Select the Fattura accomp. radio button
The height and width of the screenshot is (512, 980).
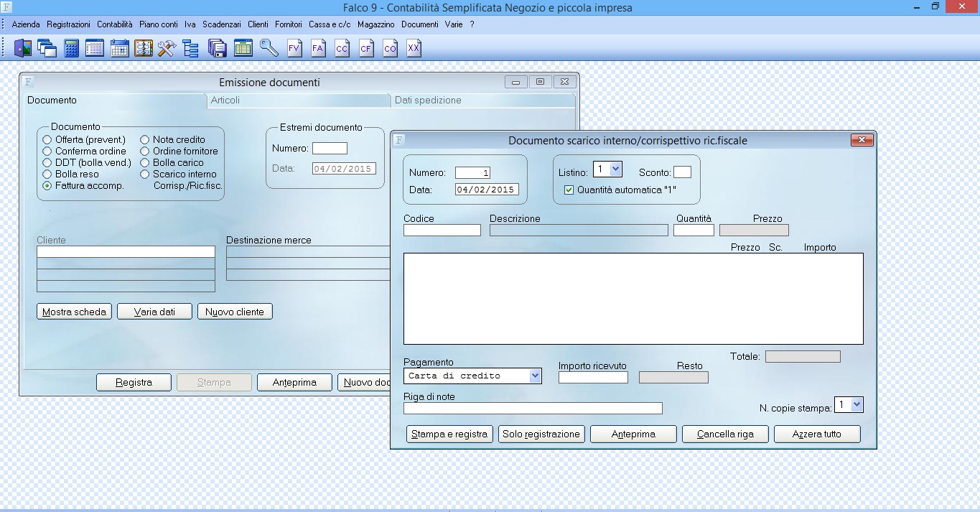(x=47, y=185)
